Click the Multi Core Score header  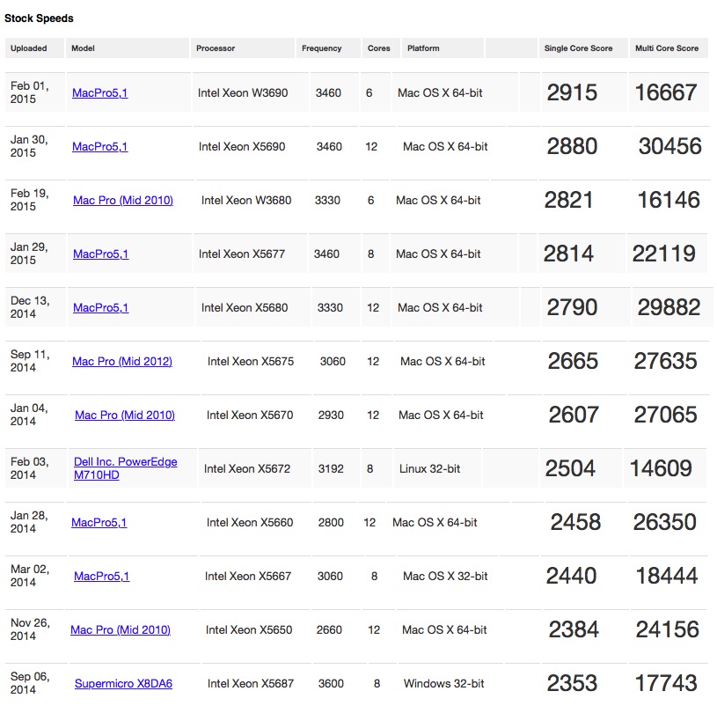[669, 48]
